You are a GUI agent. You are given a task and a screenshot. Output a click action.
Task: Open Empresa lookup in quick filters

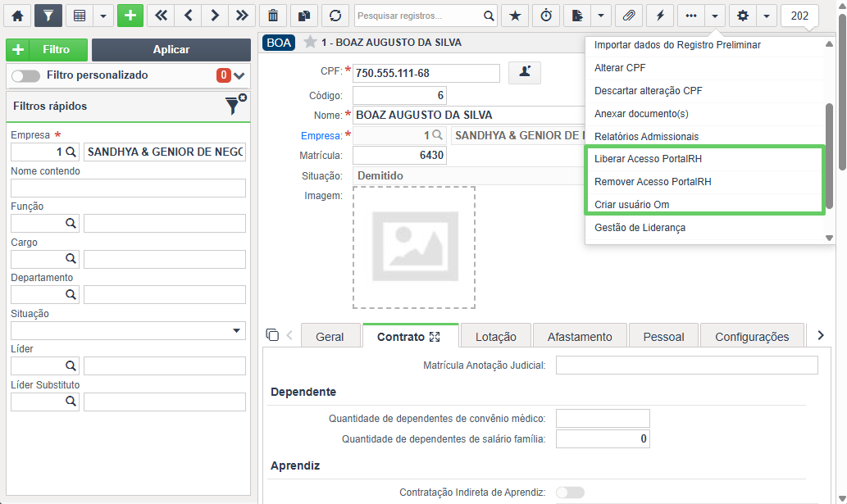[x=71, y=152]
